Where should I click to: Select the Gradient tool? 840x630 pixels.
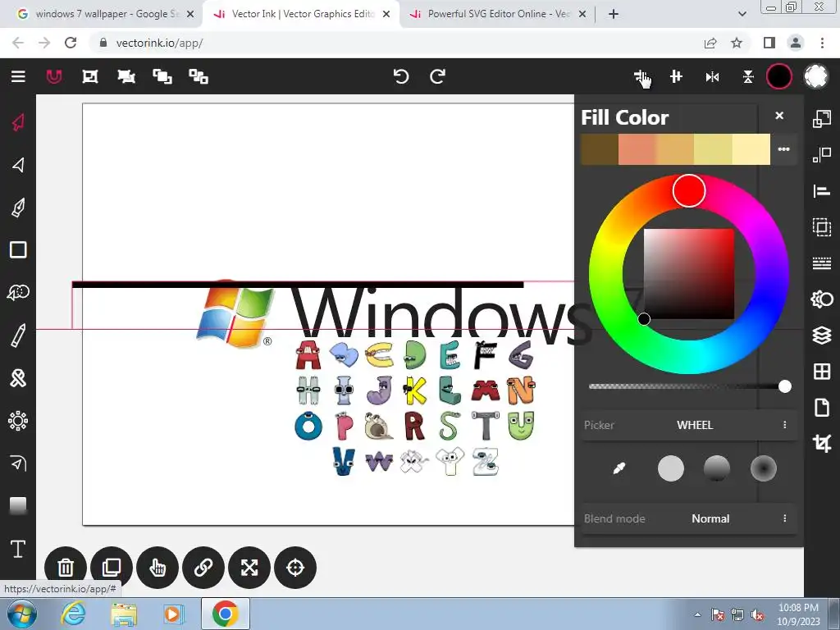point(18,505)
